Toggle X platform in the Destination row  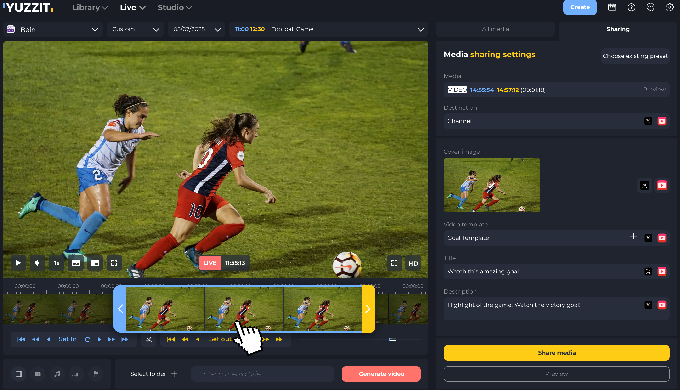(x=648, y=121)
